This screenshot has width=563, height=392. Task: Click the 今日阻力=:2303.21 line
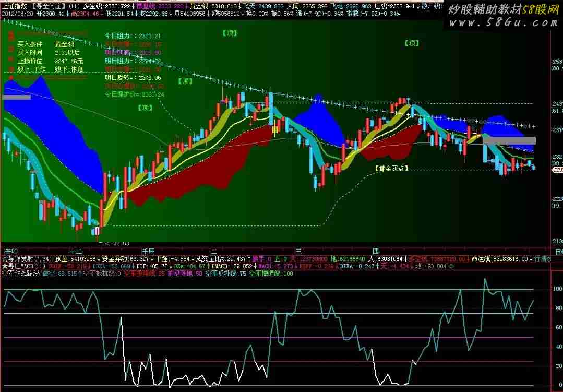[x=133, y=36]
